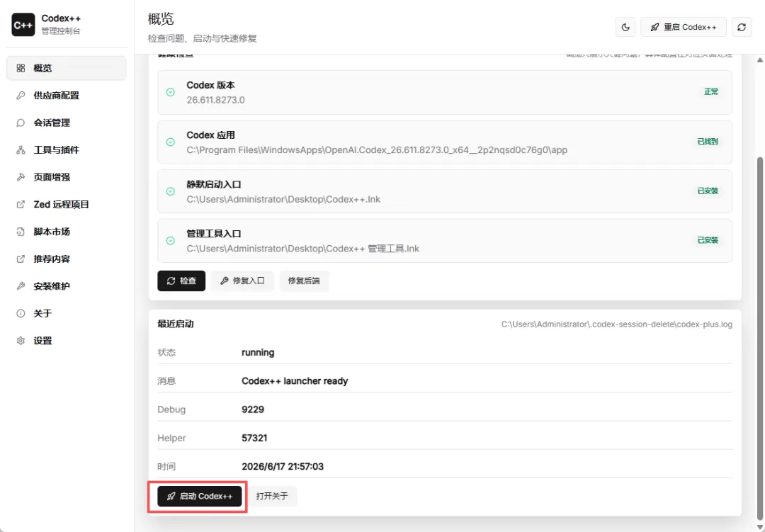Click the rocket icon in 重启 Codex++ button
This screenshot has height=532, width=765.
[655, 28]
